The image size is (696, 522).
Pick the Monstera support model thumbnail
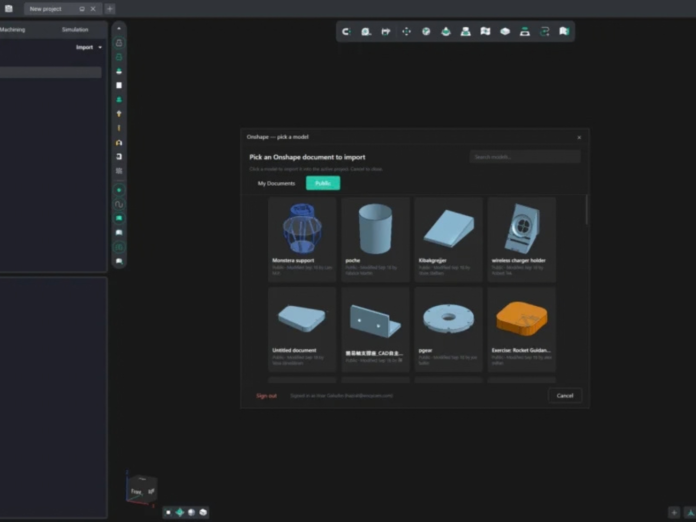tap(302, 239)
